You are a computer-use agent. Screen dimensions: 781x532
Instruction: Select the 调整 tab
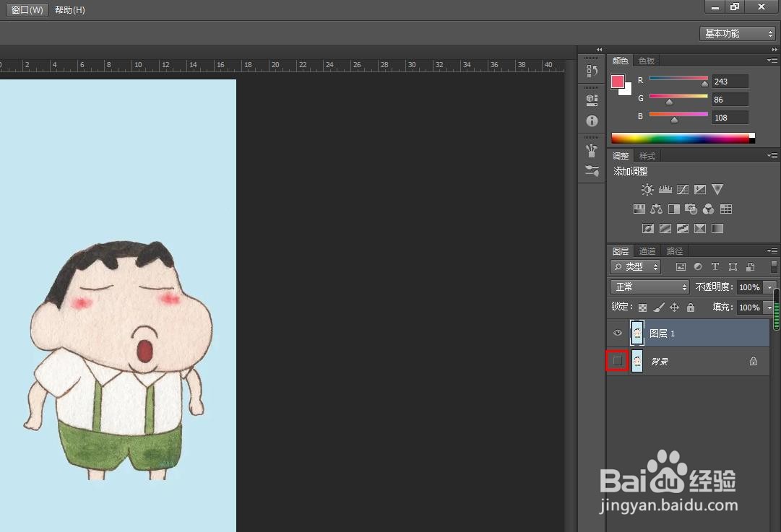tap(620, 156)
